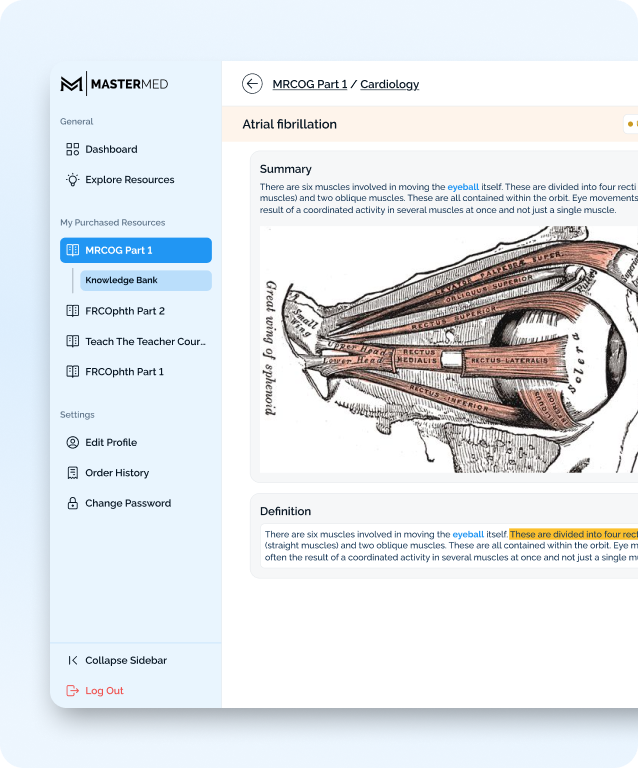Click the Dashboard grid icon
638x768 pixels.
72,149
